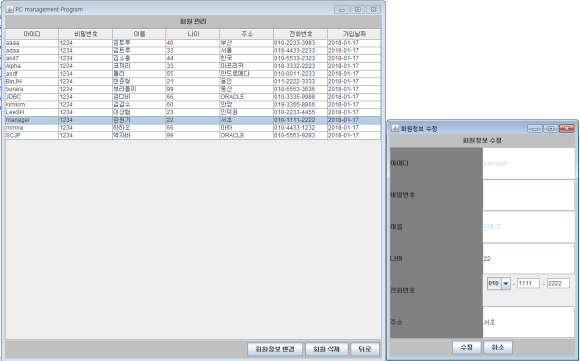Click the 회원정보 변경 button

pos(275,349)
